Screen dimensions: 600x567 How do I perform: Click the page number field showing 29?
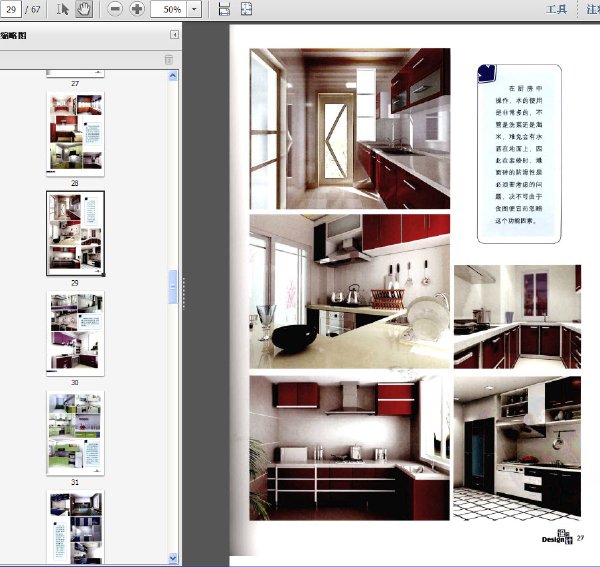11,9
